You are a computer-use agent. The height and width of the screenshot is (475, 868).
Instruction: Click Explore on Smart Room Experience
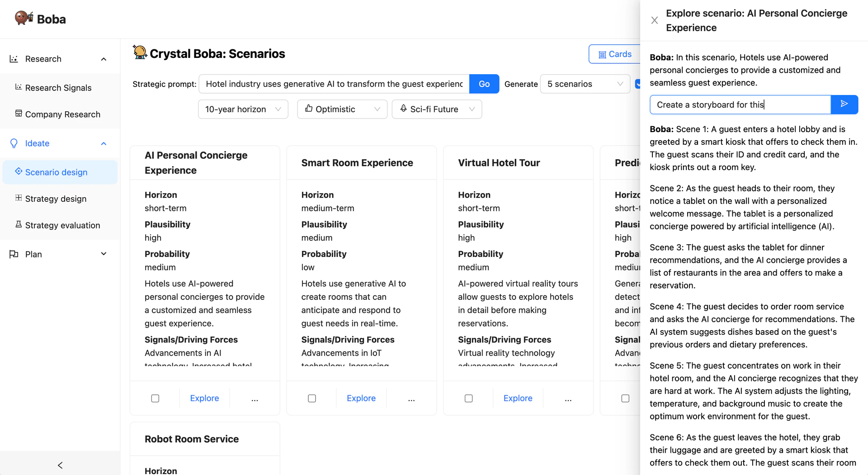tap(361, 399)
